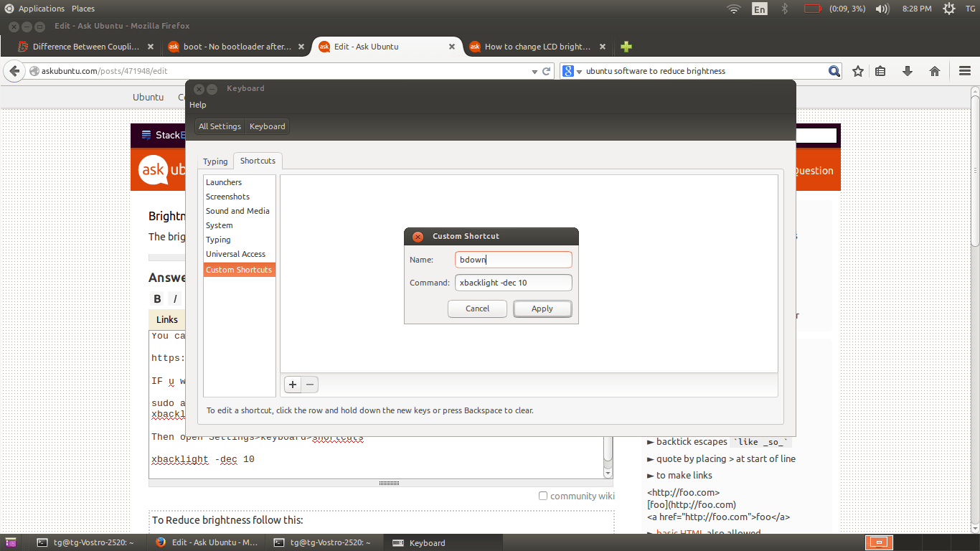Click the workspace switcher in bottom panel
Screen dimensions: 980x551
pyautogui.click(x=879, y=542)
